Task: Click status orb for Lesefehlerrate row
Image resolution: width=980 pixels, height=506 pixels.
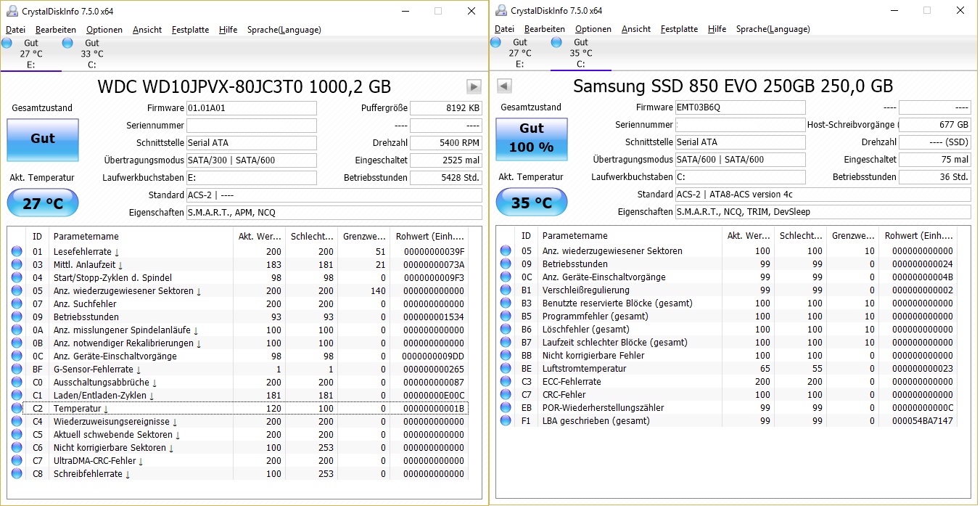Action: (17, 252)
